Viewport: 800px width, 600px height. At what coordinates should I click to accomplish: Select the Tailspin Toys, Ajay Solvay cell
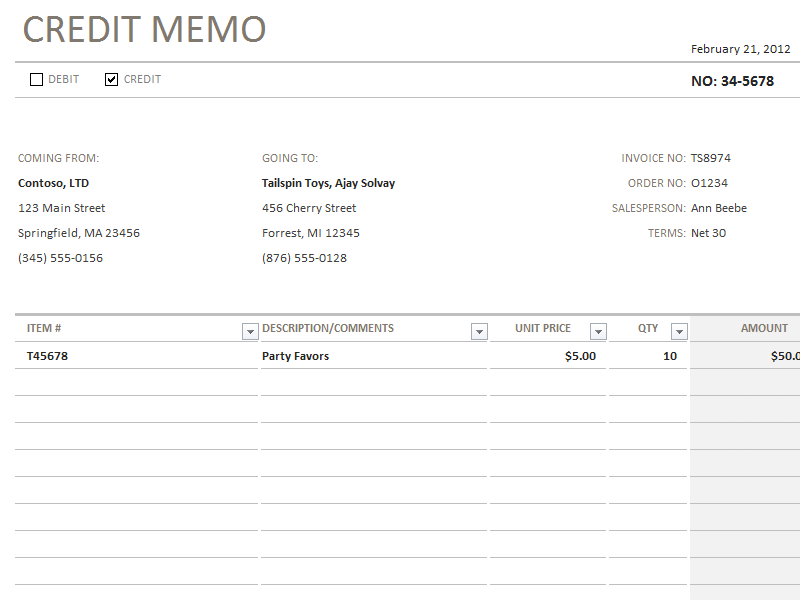pyautogui.click(x=328, y=183)
